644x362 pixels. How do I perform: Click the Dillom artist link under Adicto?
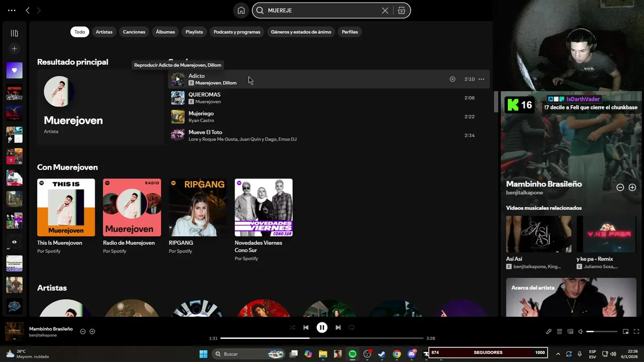pyautogui.click(x=229, y=83)
